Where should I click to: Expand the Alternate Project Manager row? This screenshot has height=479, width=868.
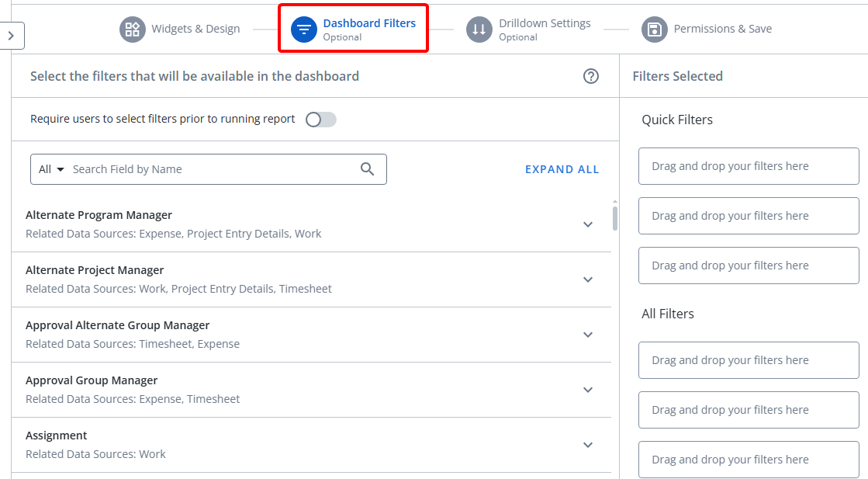tap(588, 279)
